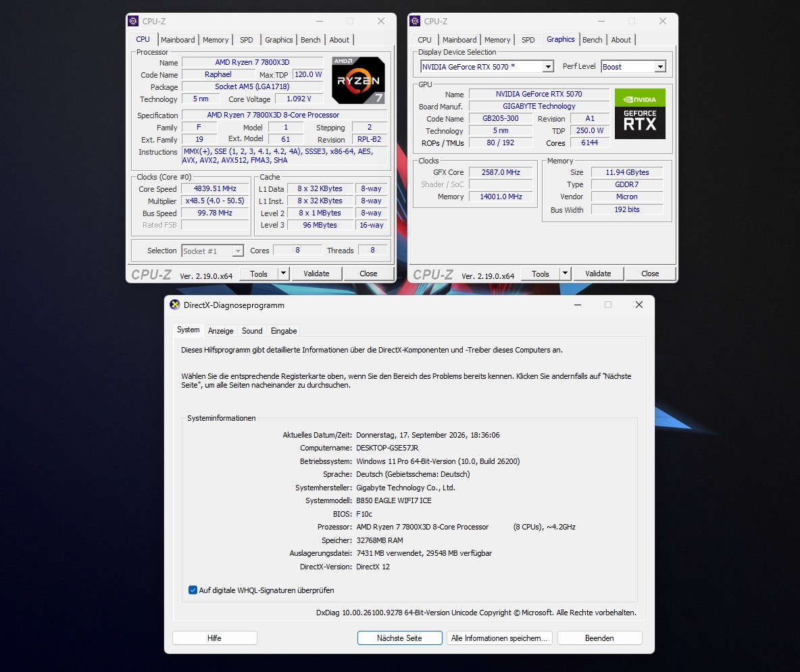Screen dimensions: 800x672
Task: Open the Anzeige tab in DxDiag
Action: (220, 331)
